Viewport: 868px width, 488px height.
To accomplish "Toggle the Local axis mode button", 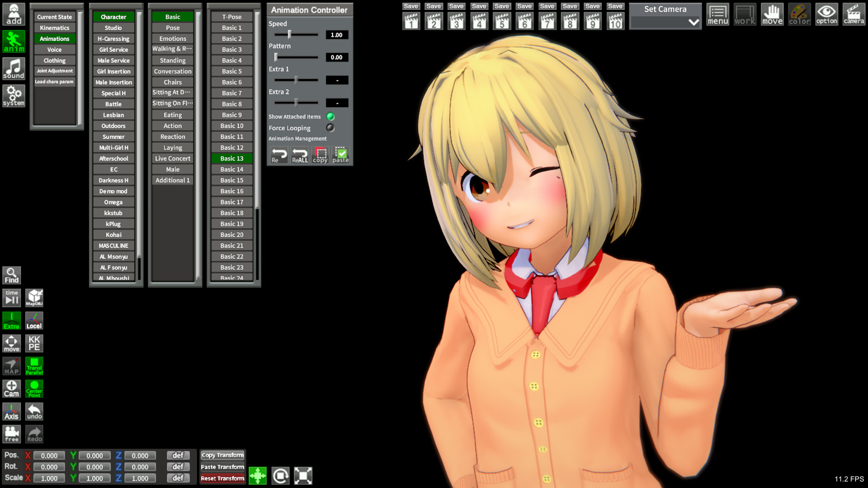I will click(34, 321).
